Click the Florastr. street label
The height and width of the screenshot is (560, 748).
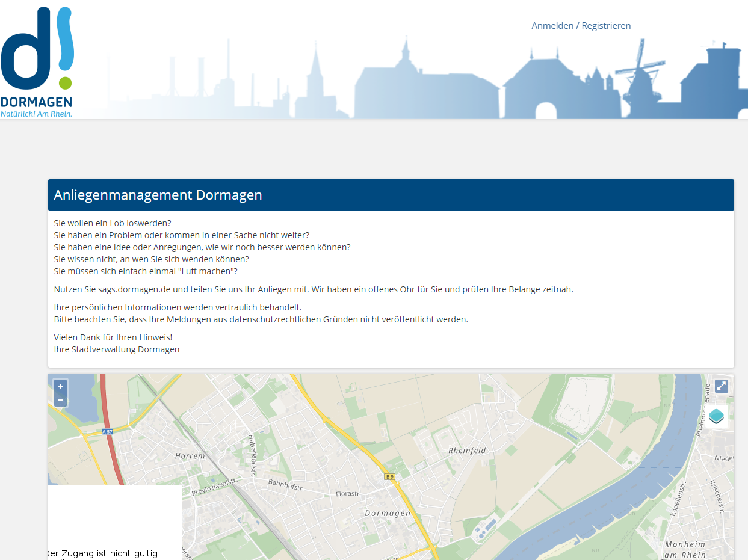point(348,494)
